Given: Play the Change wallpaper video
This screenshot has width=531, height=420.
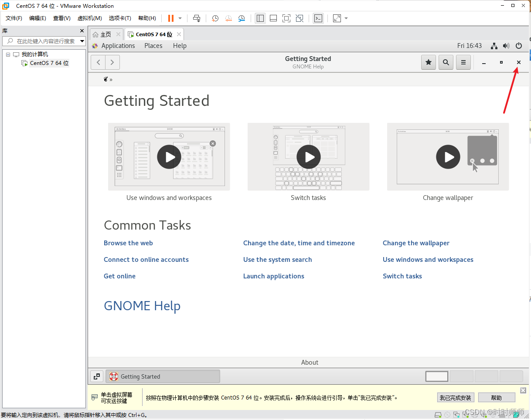Looking at the screenshot, I should coord(448,157).
